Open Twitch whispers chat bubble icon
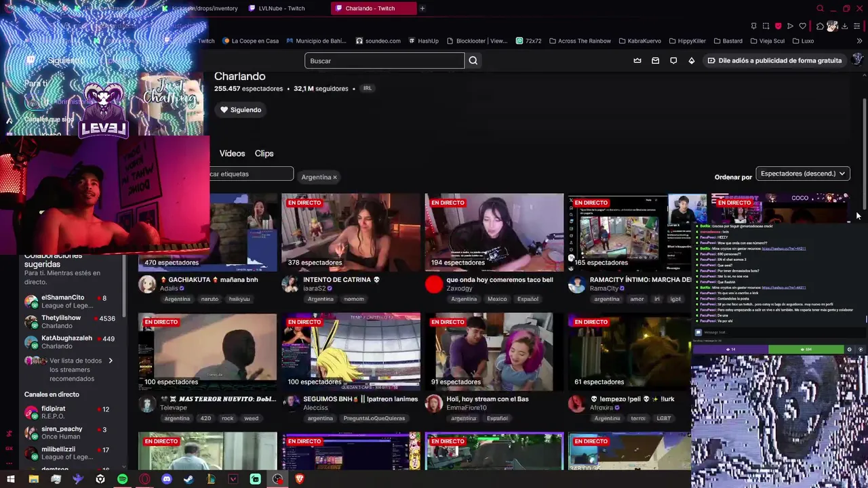Viewport: 868px width, 488px height. 673,60
